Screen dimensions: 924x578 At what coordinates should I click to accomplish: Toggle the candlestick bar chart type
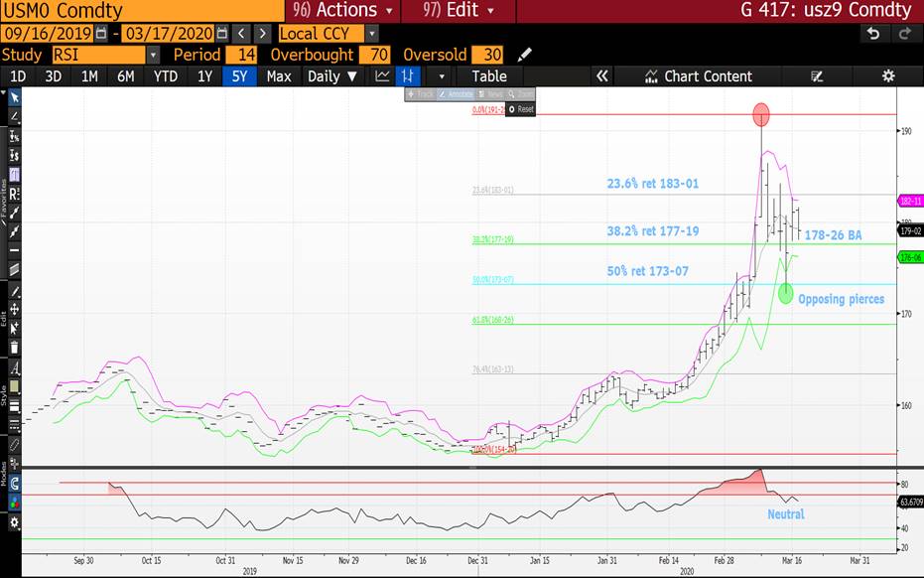(407, 76)
